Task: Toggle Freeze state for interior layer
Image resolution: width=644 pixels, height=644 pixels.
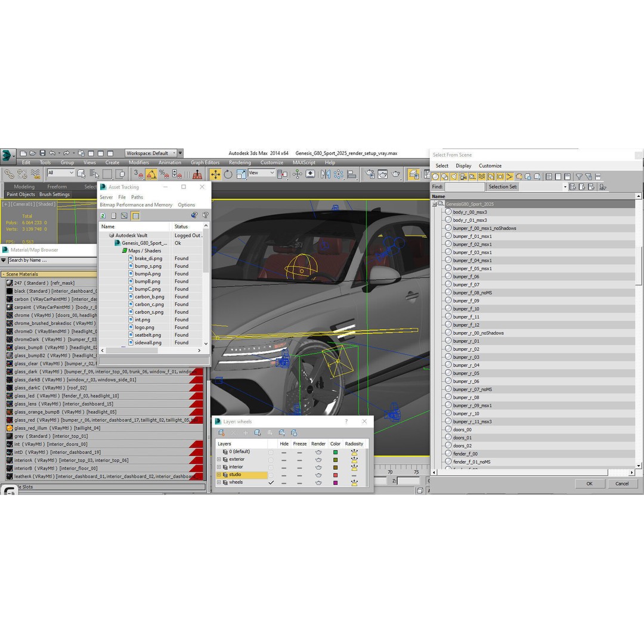Action: click(299, 467)
